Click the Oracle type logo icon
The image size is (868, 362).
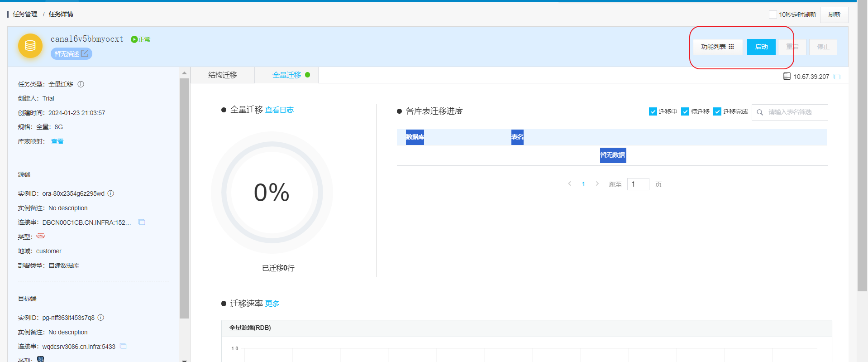click(41, 236)
